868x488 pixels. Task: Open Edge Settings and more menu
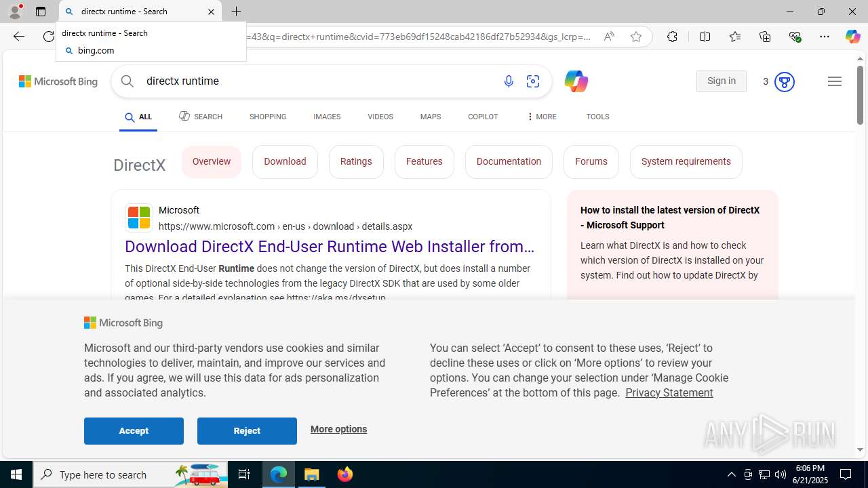(825, 37)
